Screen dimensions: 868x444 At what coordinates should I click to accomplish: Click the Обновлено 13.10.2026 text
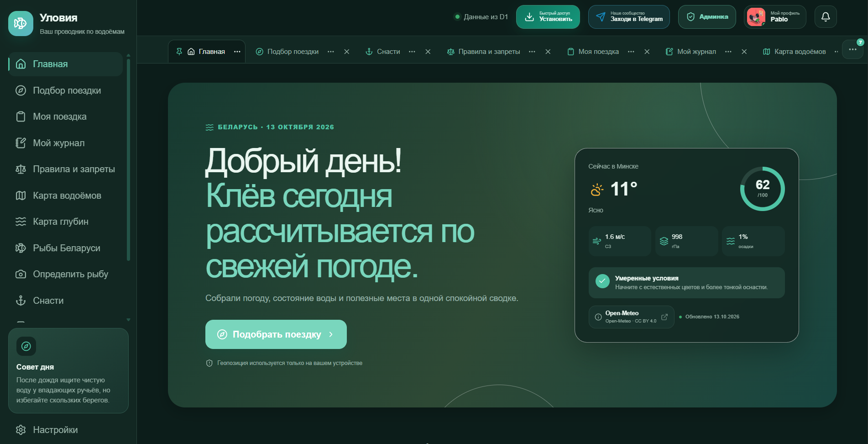tap(712, 317)
